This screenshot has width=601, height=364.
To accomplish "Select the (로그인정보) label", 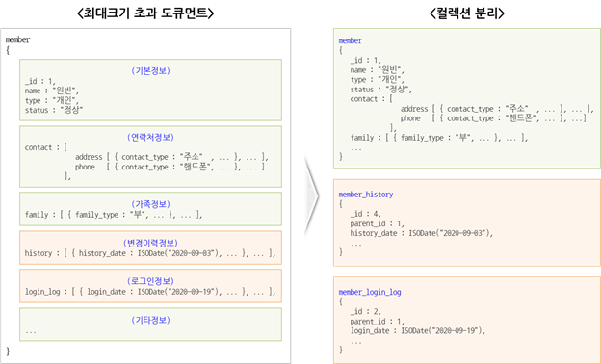I will pyautogui.click(x=150, y=281).
